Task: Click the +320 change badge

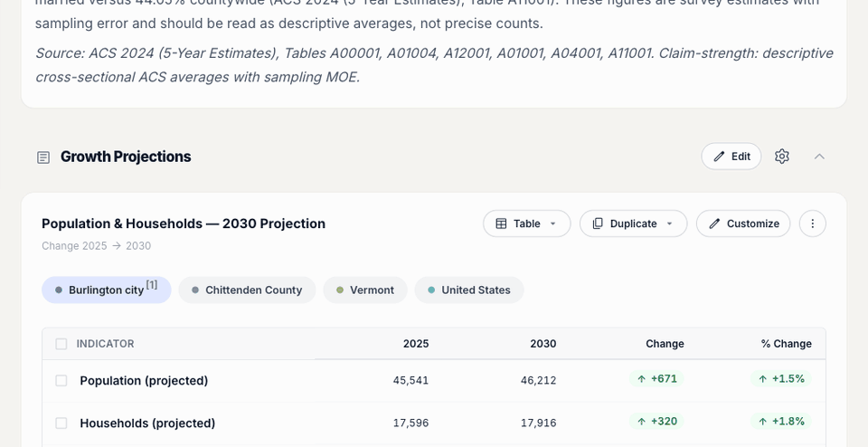Action: (656, 422)
